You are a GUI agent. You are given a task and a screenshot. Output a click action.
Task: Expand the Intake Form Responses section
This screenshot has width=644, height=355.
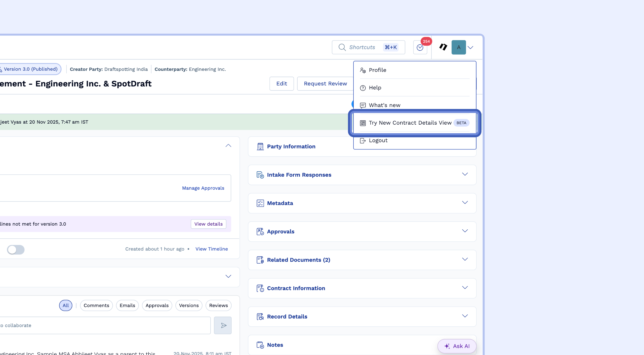[x=465, y=174]
